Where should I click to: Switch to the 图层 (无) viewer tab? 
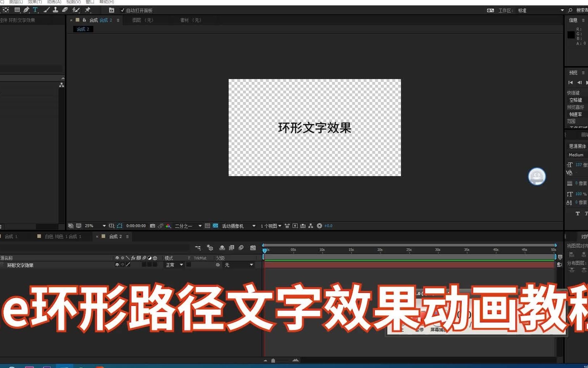[x=143, y=20]
